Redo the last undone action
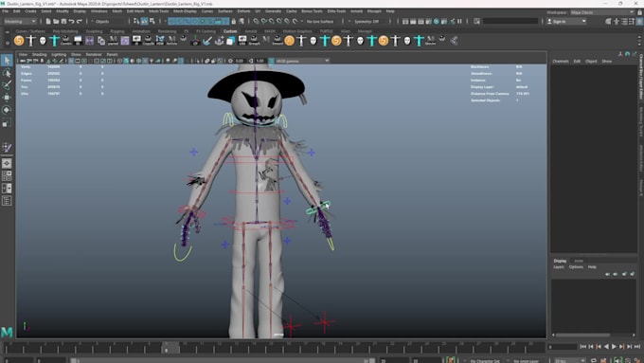Screen dimensions: 644x363 [80, 21]
